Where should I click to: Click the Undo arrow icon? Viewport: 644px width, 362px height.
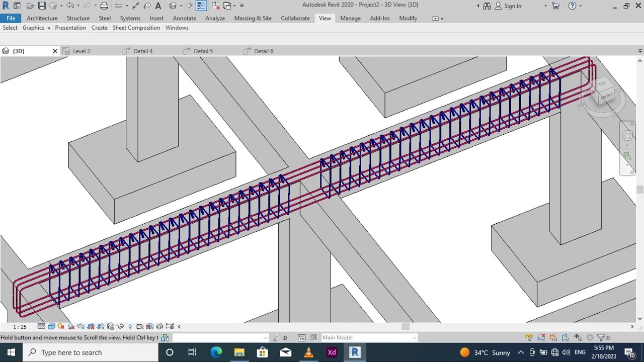tap(70, 6)
